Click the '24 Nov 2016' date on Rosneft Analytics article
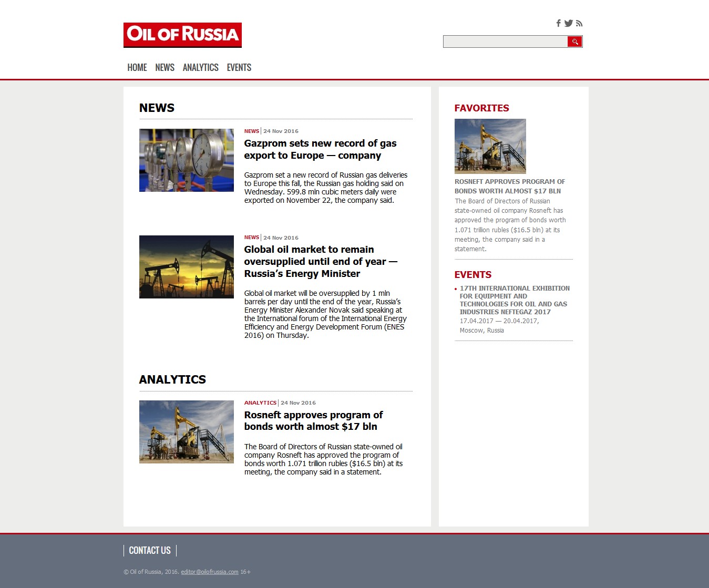The image size is (709, 588). click(x=298, y=403)
